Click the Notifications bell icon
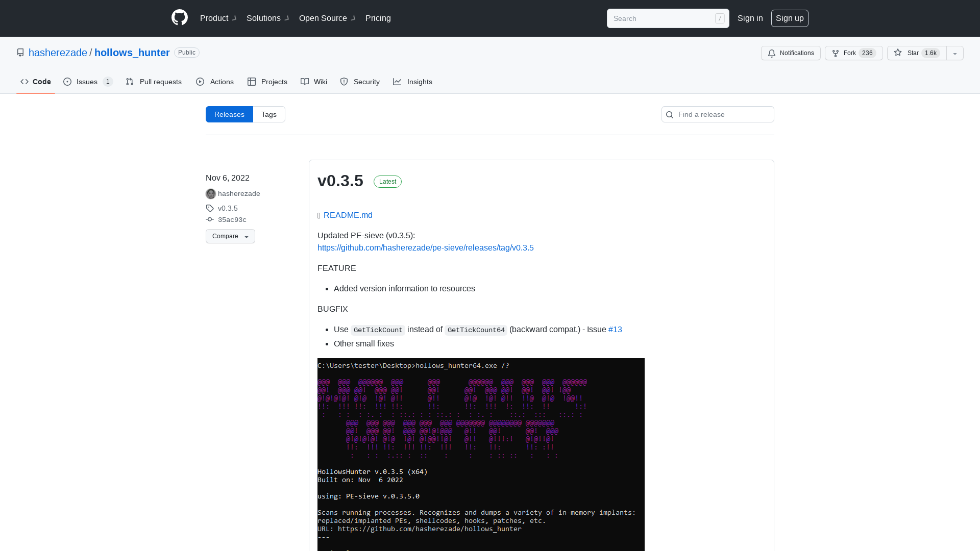The height and width of the screenshot is (551, 980). [772, 53]
